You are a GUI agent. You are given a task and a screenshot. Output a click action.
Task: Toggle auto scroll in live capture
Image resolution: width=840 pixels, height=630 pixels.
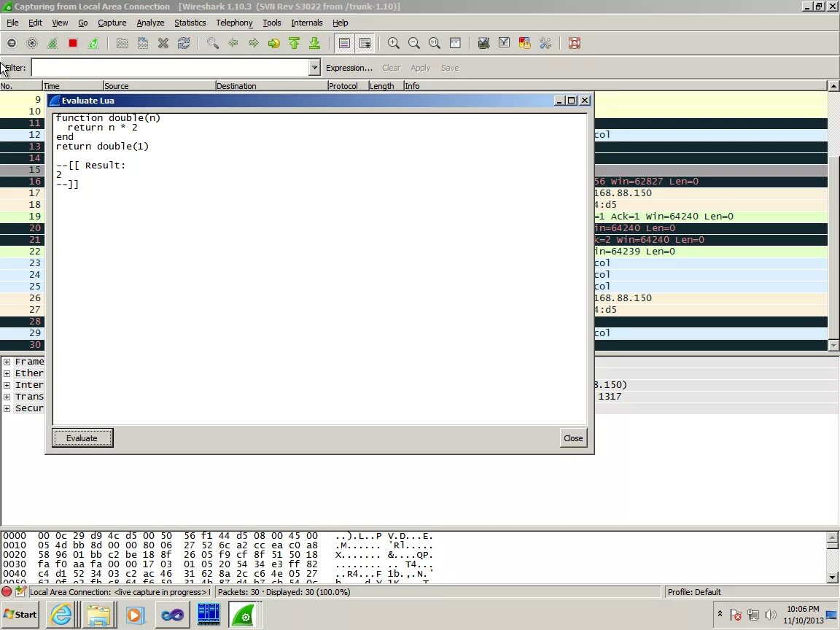(x=365, y=44)
